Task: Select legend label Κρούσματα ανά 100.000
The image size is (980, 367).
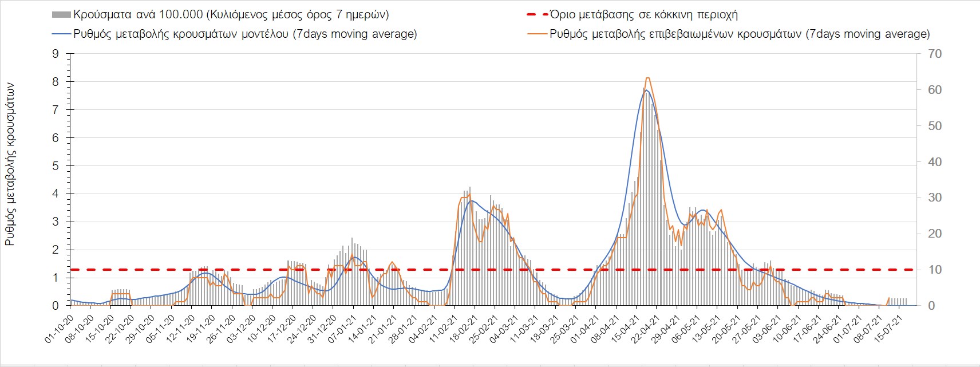Action: click(231, 15)
